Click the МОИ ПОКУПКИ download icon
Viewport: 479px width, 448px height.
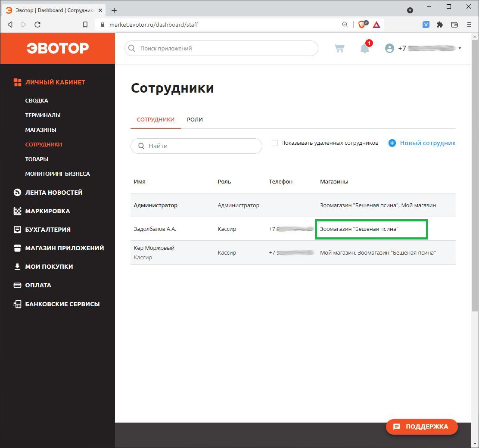click(x=17, y=266)
